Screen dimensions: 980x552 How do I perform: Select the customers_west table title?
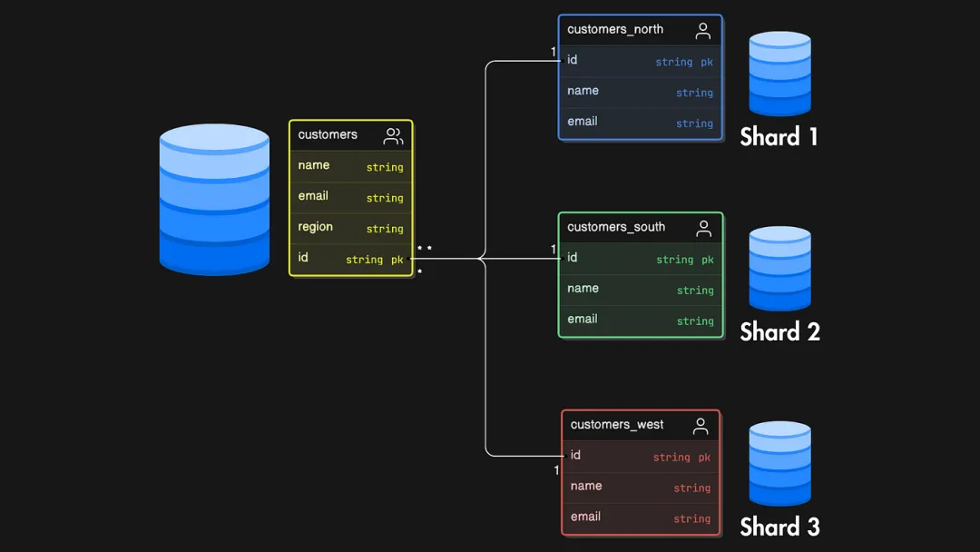click(x=617, y=424)
